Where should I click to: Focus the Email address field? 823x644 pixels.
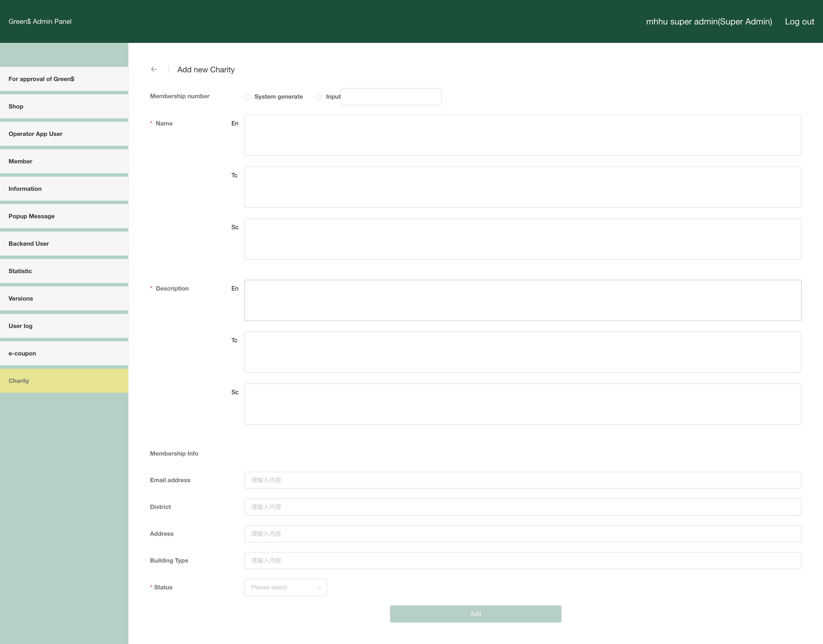pos(523,480)
